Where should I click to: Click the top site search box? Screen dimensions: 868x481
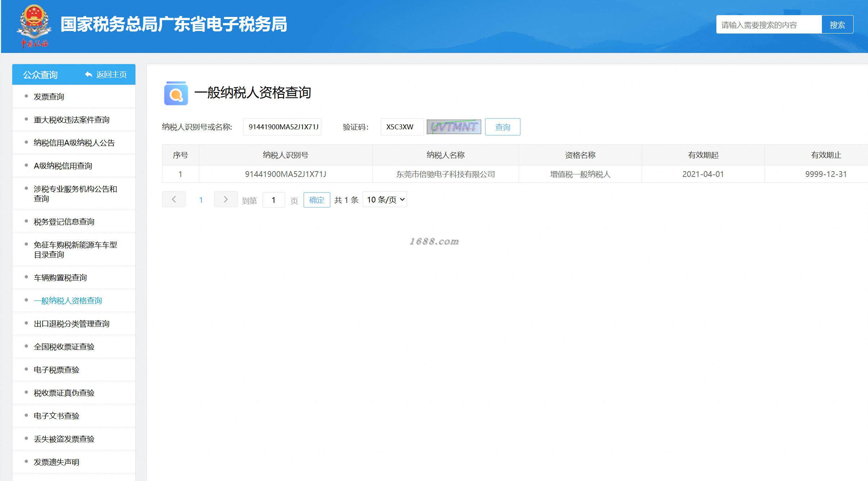click(769, 25)
